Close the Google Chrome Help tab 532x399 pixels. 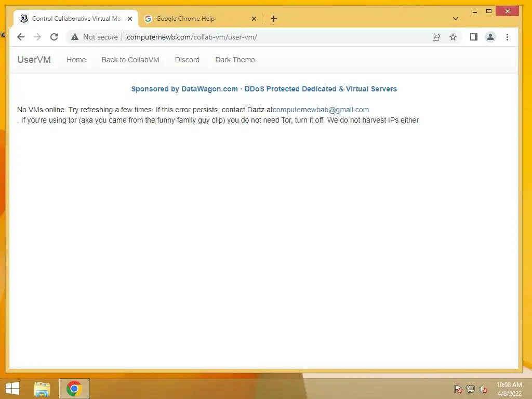tap(254, 19)
